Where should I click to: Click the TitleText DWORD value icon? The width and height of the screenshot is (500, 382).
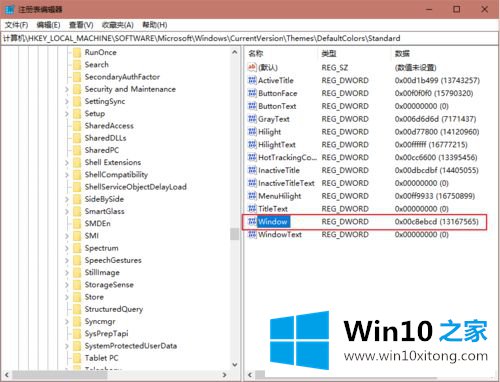(252, 209)
